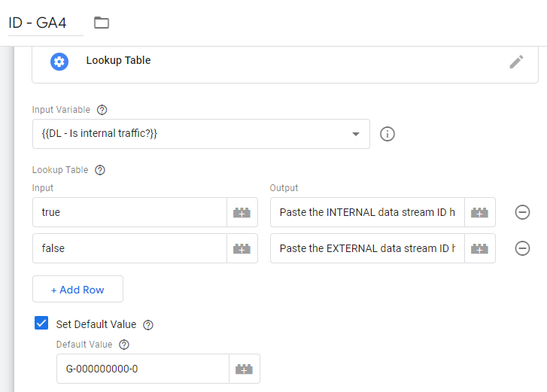This screenshot has height=392, width=547.
Task: Click the + Add Row button
Action: point(77,289)
